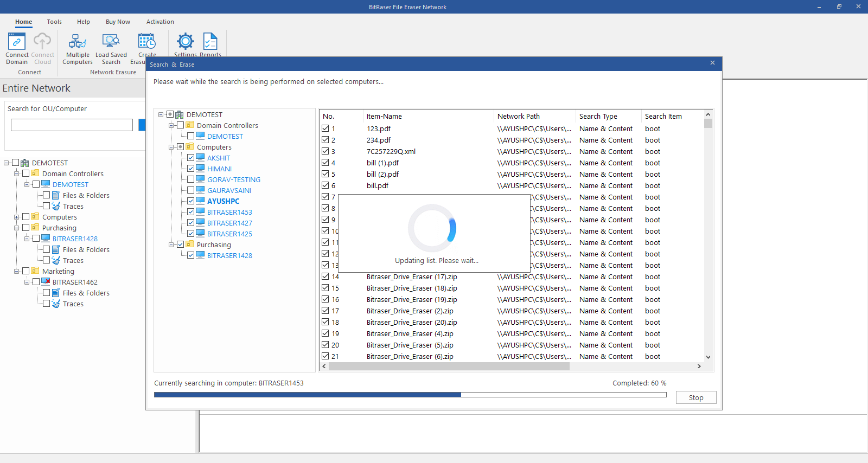Check the Computers checkbox in left tree
This screenshot has height=463, width=868.
[x=26, y=217]
